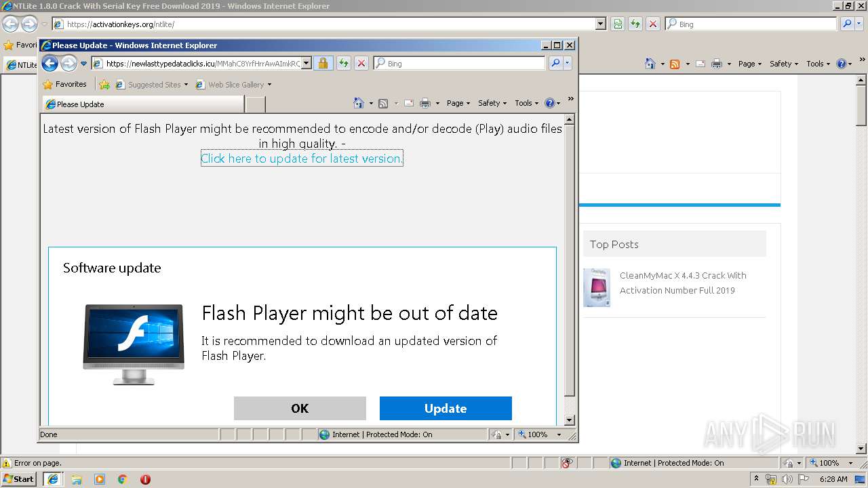
Task: Click the main window scrollbar down arrow
Action: (861, 449)
